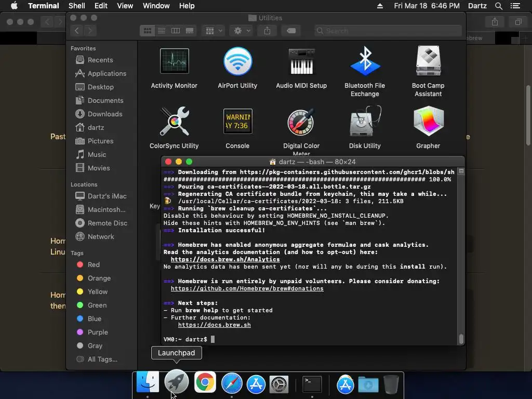Open ColorSync Utility icon

pos(175,121)
